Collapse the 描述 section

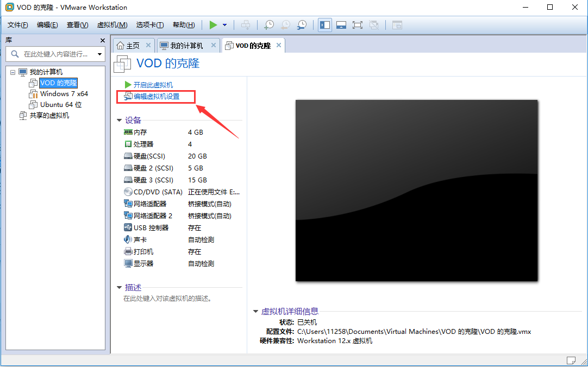click(x=119, y=288)
